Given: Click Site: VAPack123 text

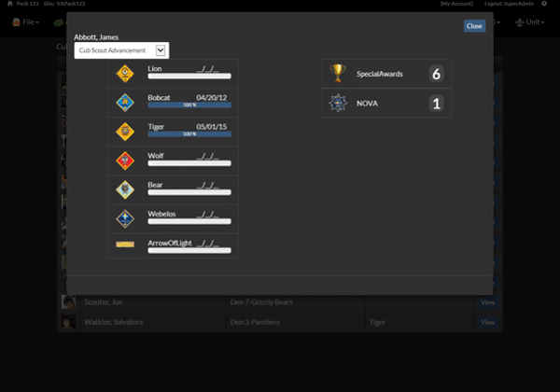Looking at the screenshot, I should tap(64, 4).
